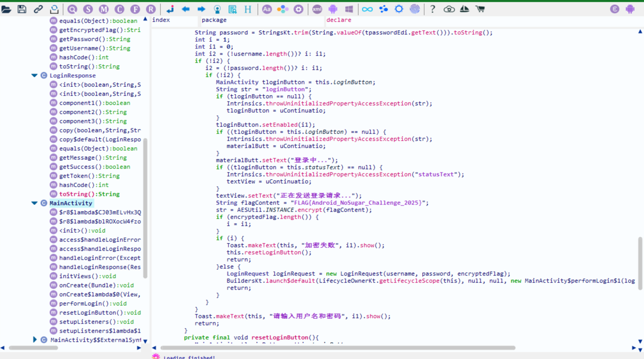Save using the floppy disk icon
Screen dimensions: 644x359
click(x=22, y=9)
